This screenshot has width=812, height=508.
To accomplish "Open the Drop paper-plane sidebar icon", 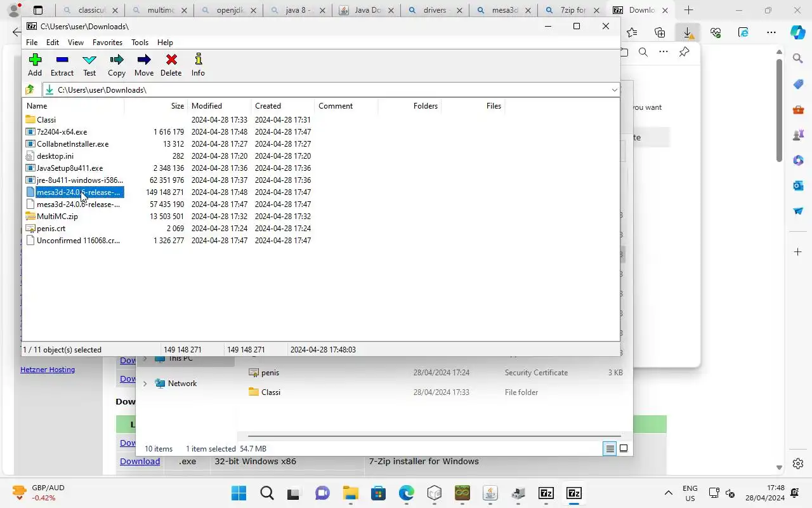I will (798, 211).
